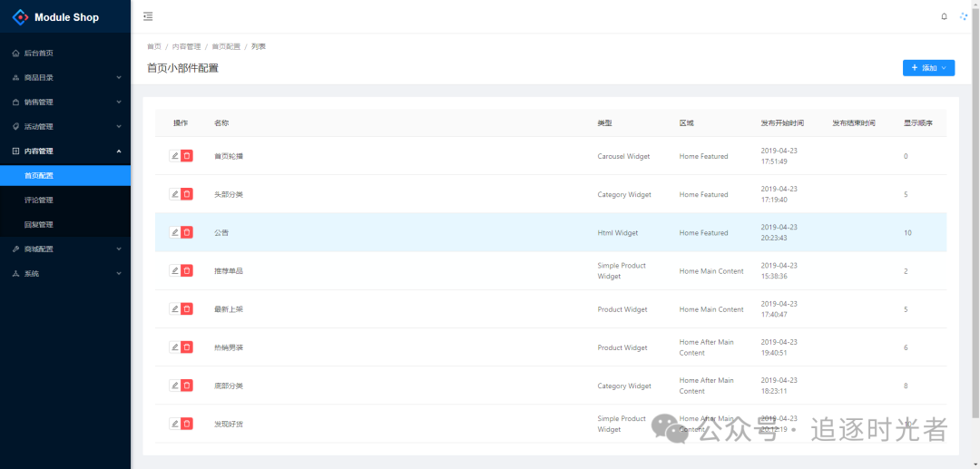Viewport: 980px width, 469px height.
Task: Edit the 底部分类 widget row
Action: [x=175, y=386]
